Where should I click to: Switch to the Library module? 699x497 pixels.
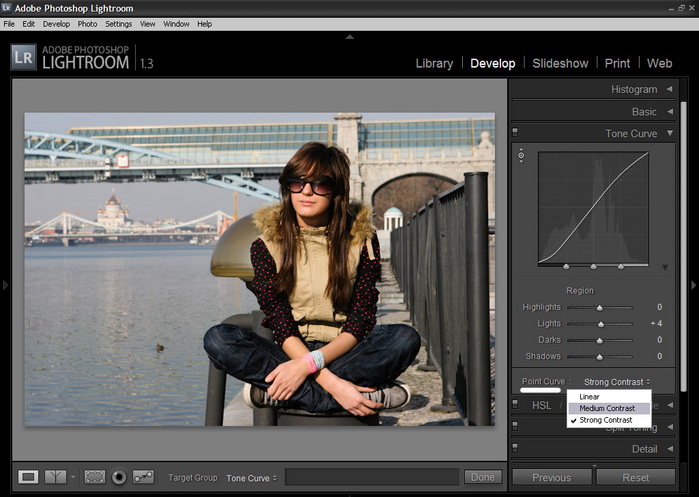tap(434, 63)
